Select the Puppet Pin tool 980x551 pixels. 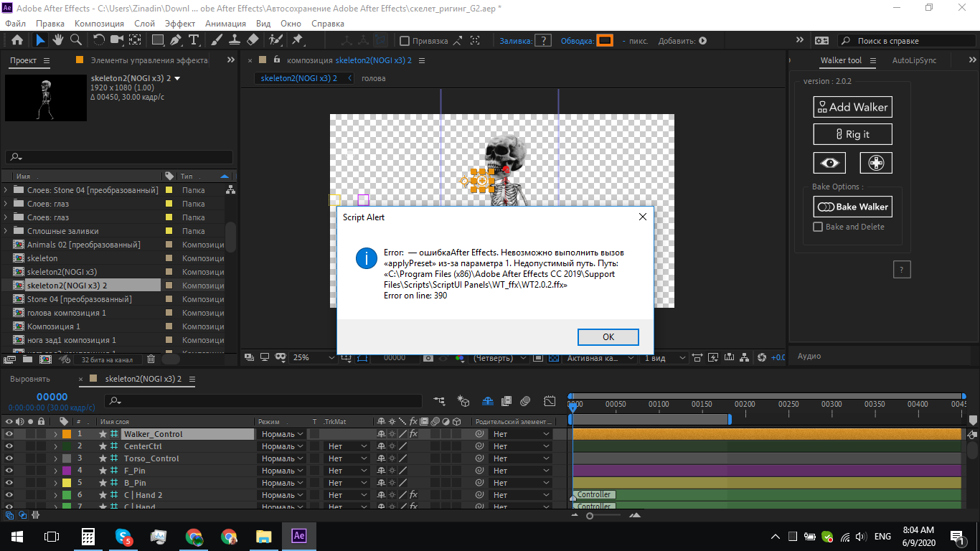tap(298, 40)
